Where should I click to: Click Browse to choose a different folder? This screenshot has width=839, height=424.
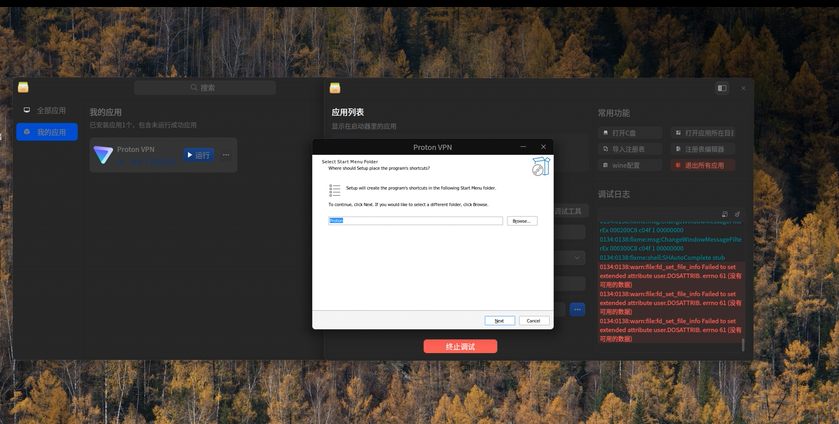(x=522, y=221)
